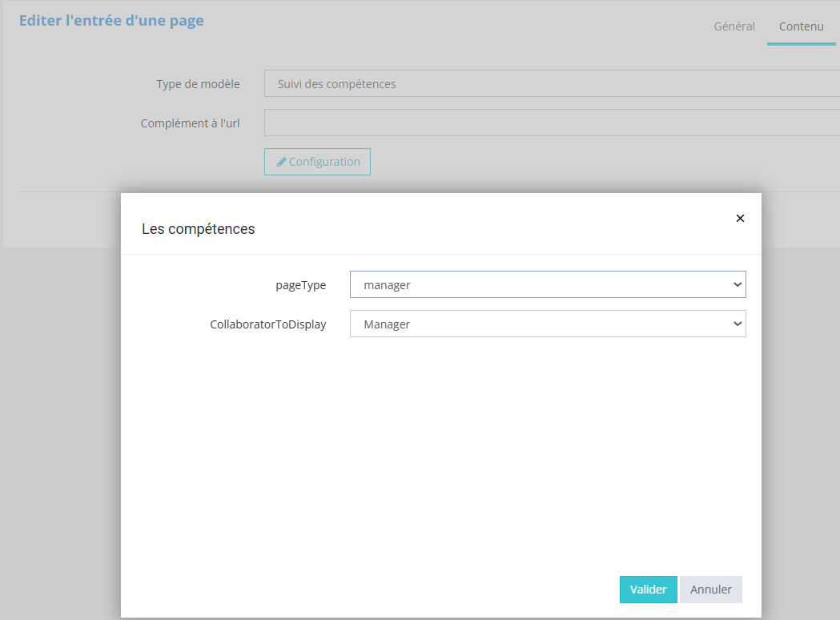Close the Les compétences dialog with X
The image size is (840, 620).
(x=740, y=218)
